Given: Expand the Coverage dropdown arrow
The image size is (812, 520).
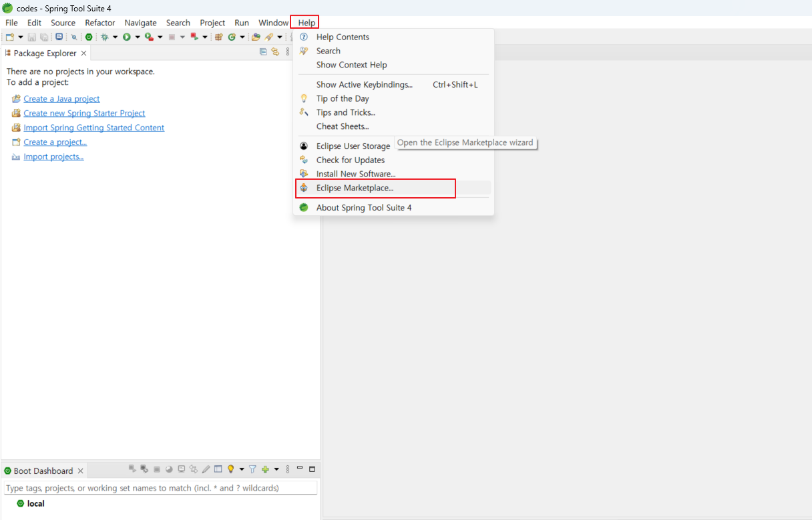Looking at the screenshot, I should coord(160,37).
